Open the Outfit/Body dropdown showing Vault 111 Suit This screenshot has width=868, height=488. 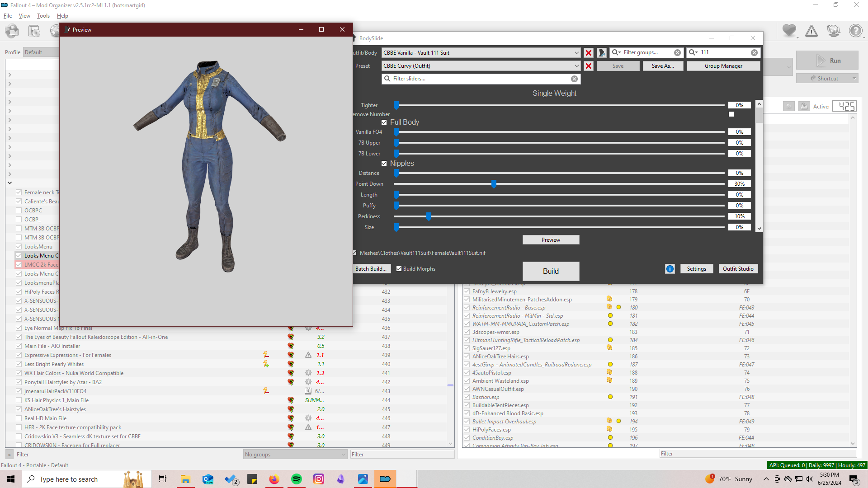(x=481, y=53)
